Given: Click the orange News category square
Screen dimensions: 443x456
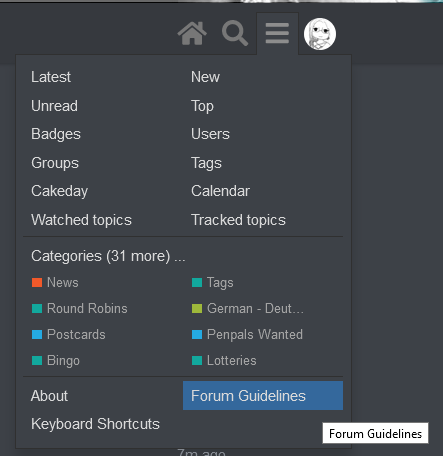Looking at the screenshot, I should coord(37,282).
